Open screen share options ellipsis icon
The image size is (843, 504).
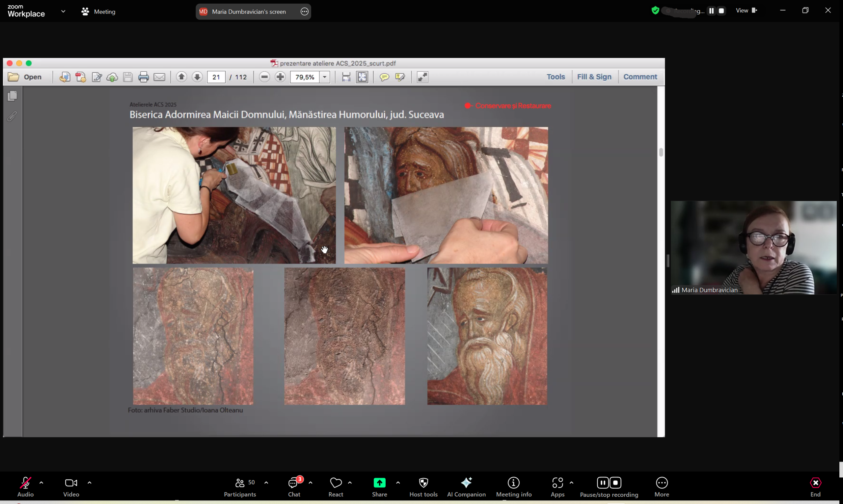(305, 12)
